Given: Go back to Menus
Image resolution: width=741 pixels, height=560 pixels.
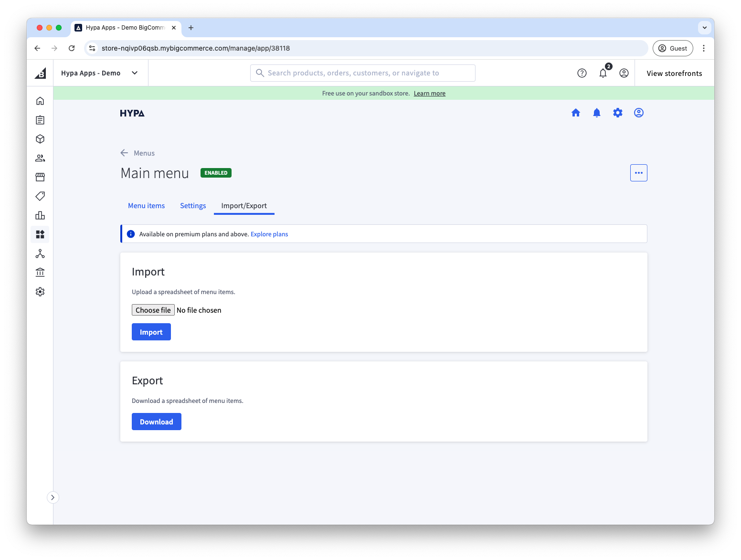Looking at the screenshot, I should coord(138,153).
